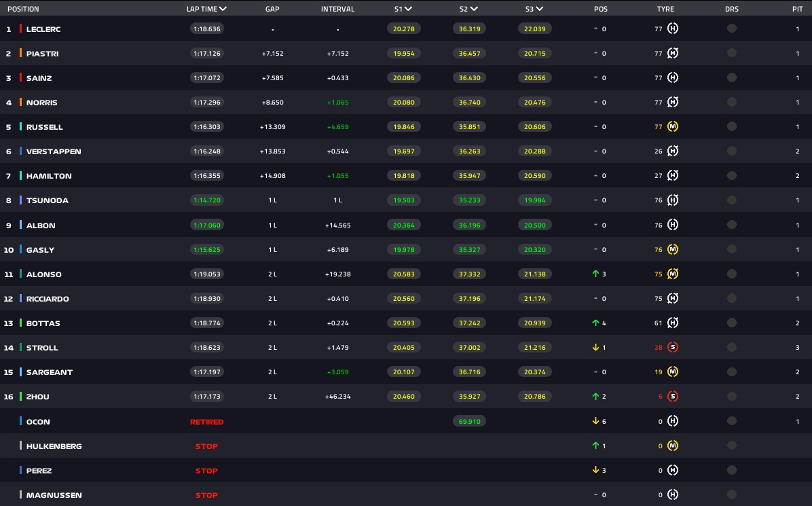Open the LAP TIME column dropdown
Image resolution: width=812 pixels, height=506 pixels.
tap(223, 10)
